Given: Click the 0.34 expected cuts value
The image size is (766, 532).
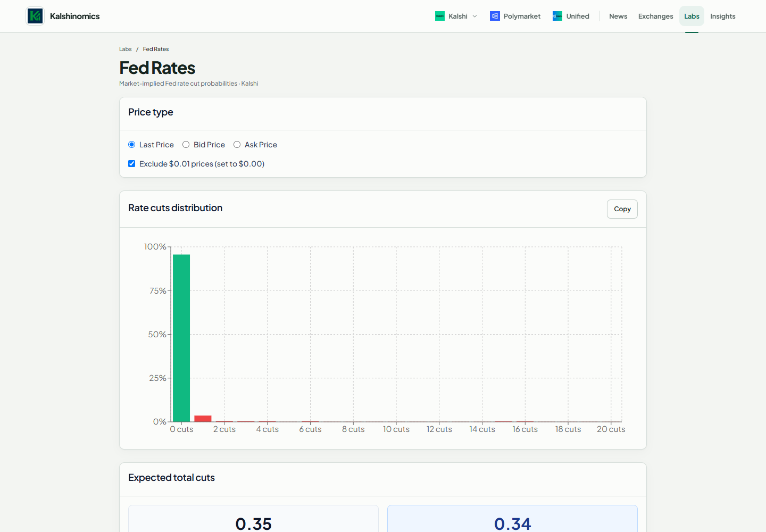Looking at the screenshot, I should (512, 524).
